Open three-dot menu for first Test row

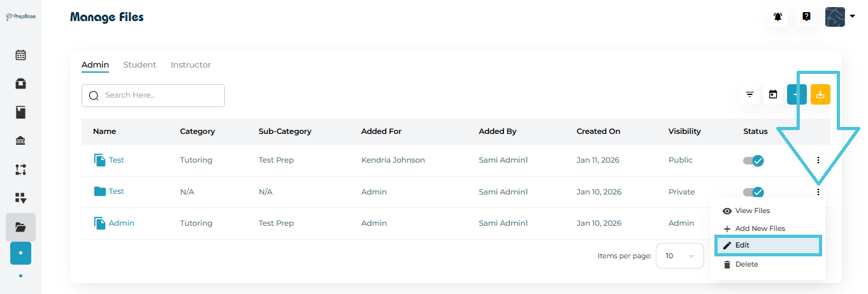(818, 160)
